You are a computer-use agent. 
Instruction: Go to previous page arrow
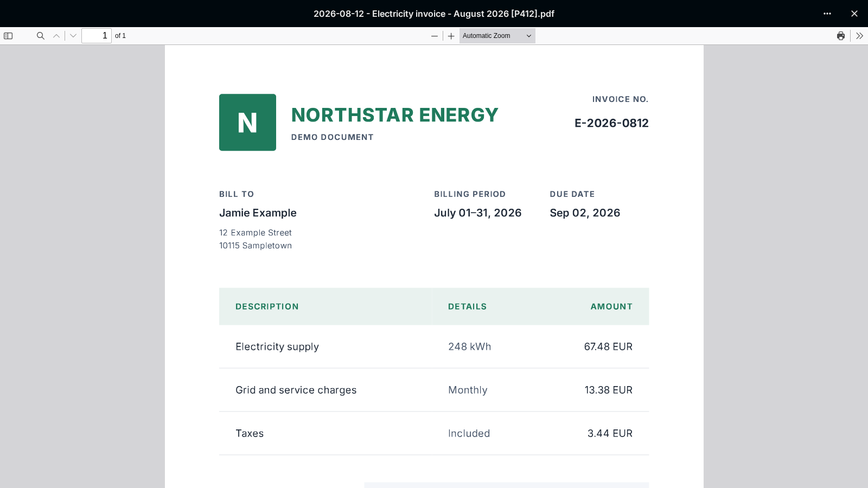(56, 36)
